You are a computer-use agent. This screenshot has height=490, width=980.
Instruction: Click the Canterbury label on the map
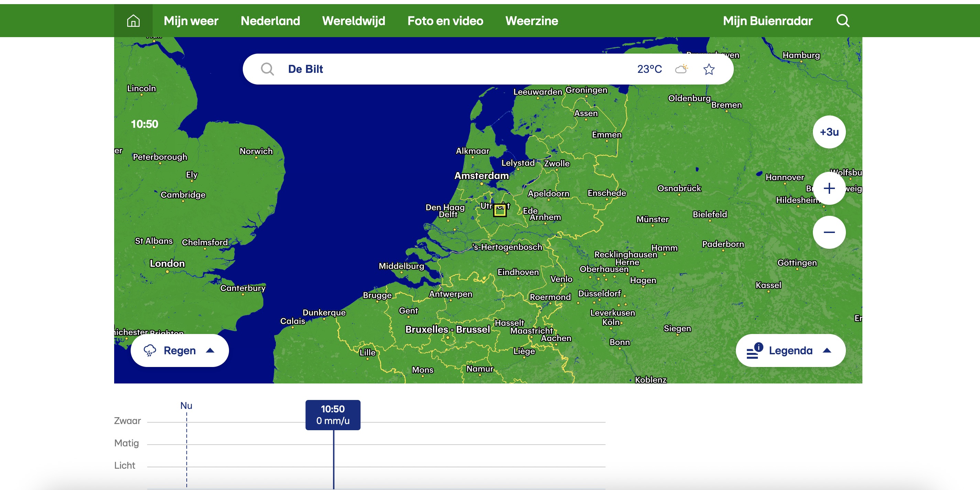pyautogui.click(x=243, y=288)
